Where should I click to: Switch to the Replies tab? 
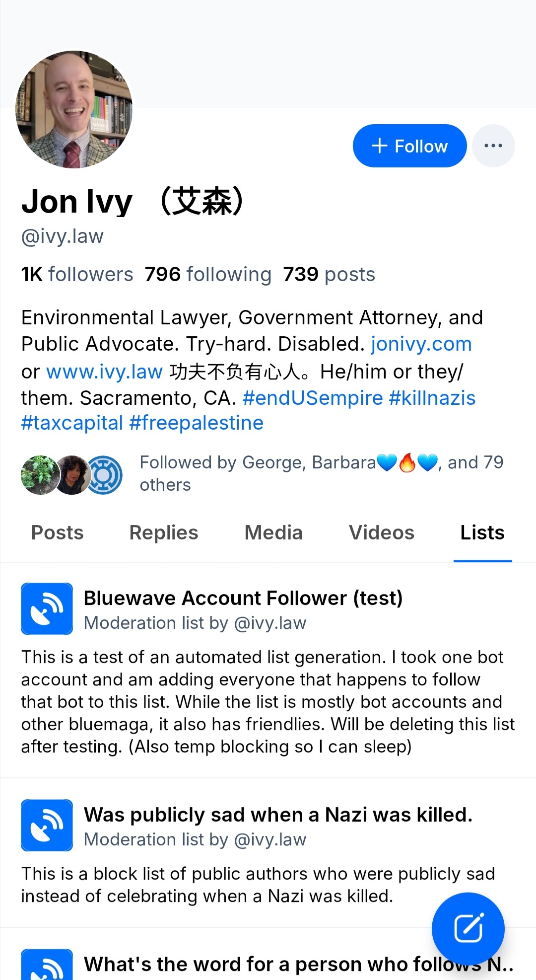tap(164, 532)
